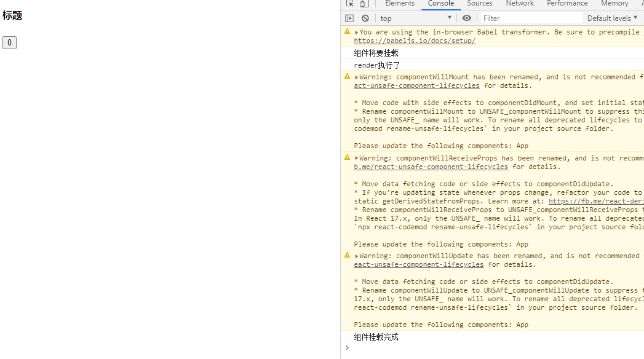This screenshot has height=359, width=644.
Task: Activate the inspect element picker icon
Action: click(x=350, y=3)
